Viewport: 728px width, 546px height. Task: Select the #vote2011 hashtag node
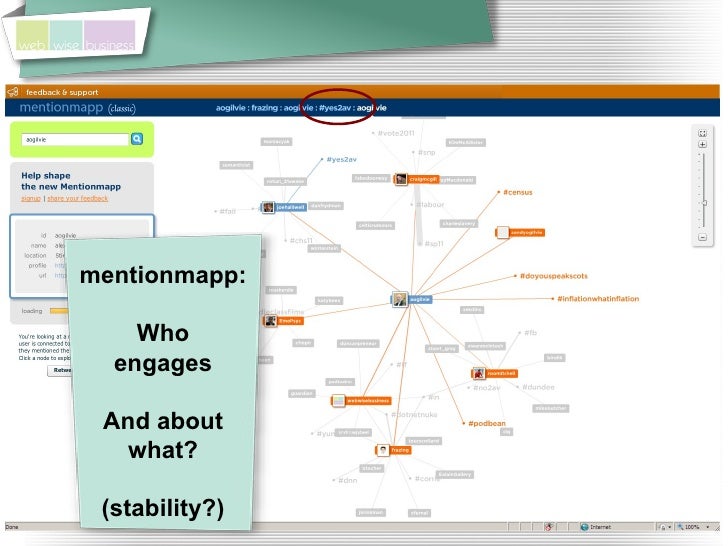[x=396, y=133]
